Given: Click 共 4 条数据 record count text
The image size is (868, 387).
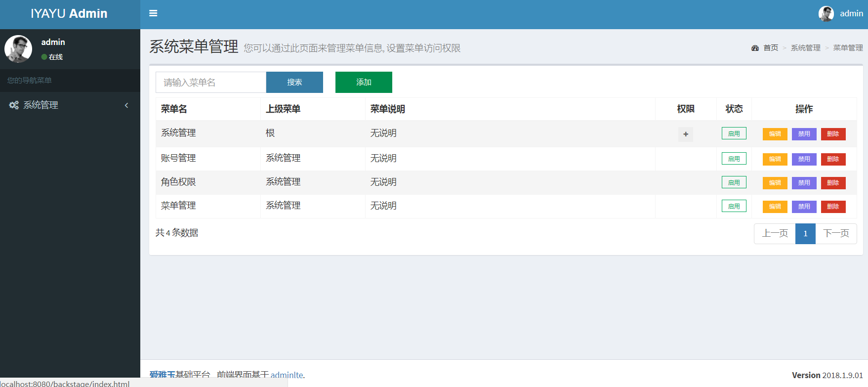Looking at the screenshot, I should [x=177, y=233].
